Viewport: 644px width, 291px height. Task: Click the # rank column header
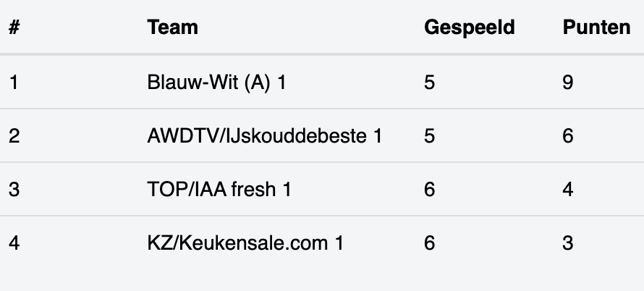click(14, 28)
